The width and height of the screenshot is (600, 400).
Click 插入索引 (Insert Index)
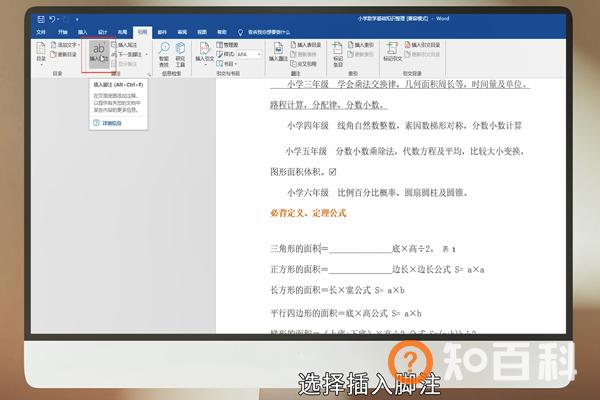tap(360, 45)
